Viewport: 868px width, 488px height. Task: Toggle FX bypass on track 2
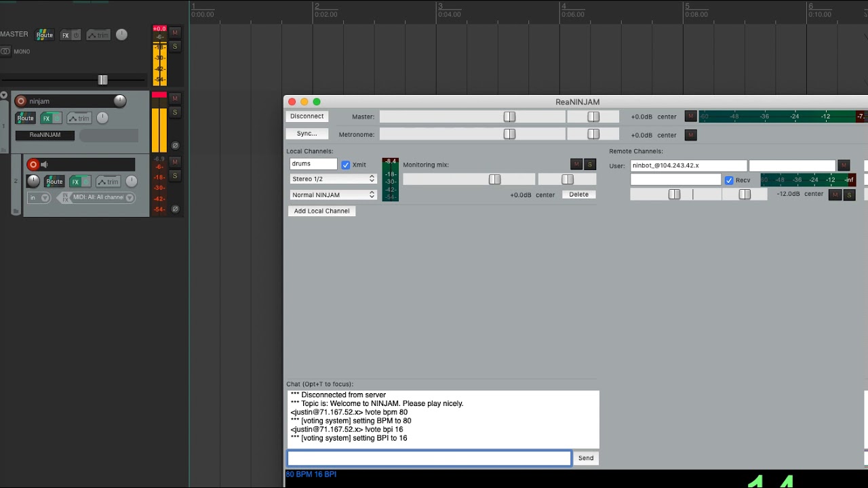86,181
